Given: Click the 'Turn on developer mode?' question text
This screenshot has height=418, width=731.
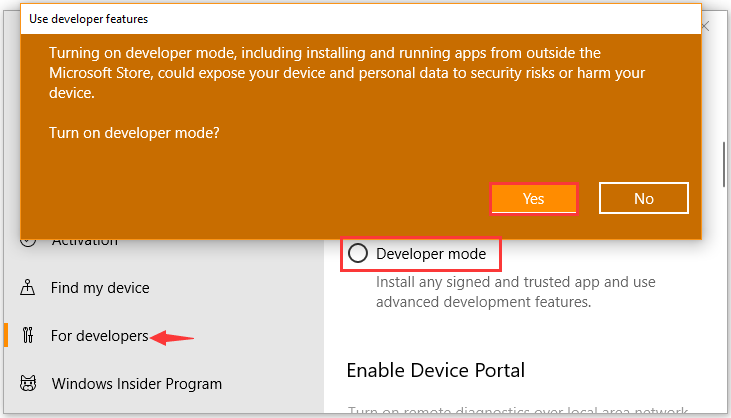Looking at the screenshot, I should (134, 132).
